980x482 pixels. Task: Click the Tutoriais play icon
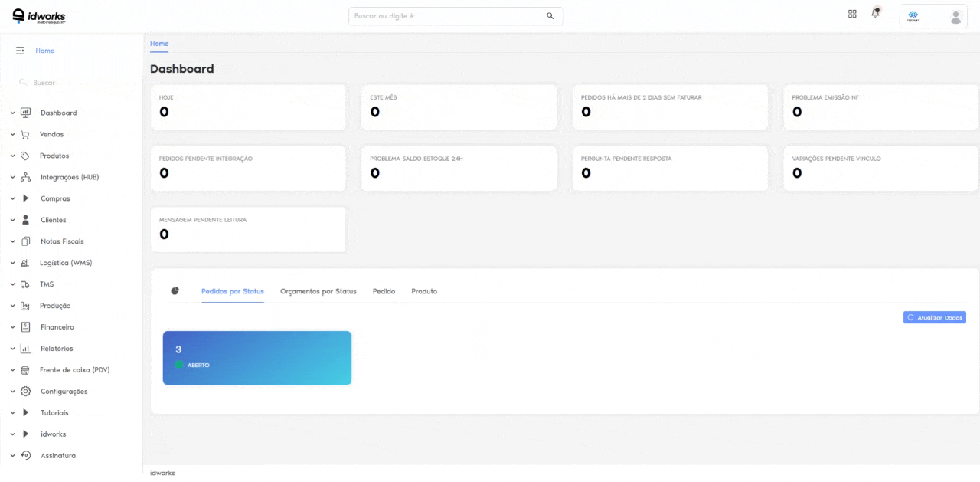tap(25, 413)
